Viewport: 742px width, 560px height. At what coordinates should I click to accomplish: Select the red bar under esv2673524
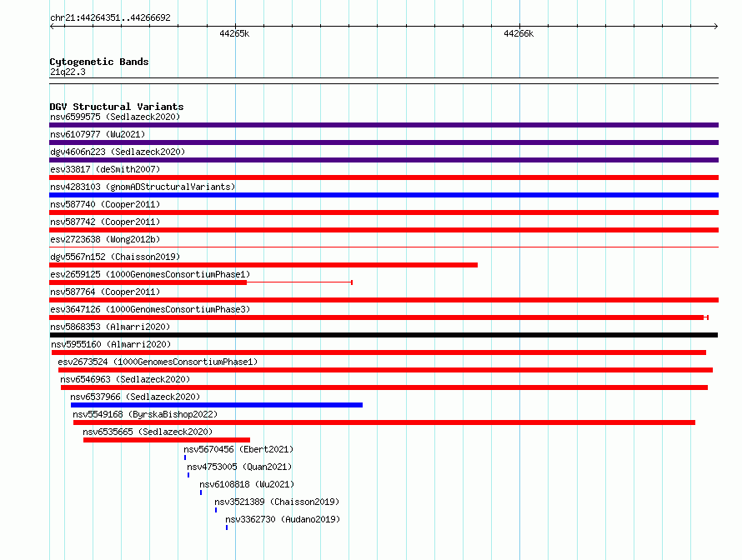point(385,370)
